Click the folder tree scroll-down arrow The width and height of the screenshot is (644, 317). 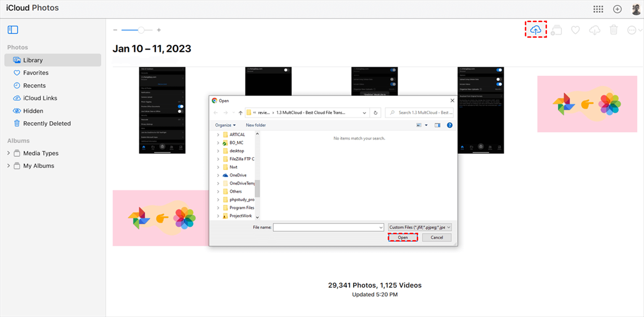click(x=258, y=217)
